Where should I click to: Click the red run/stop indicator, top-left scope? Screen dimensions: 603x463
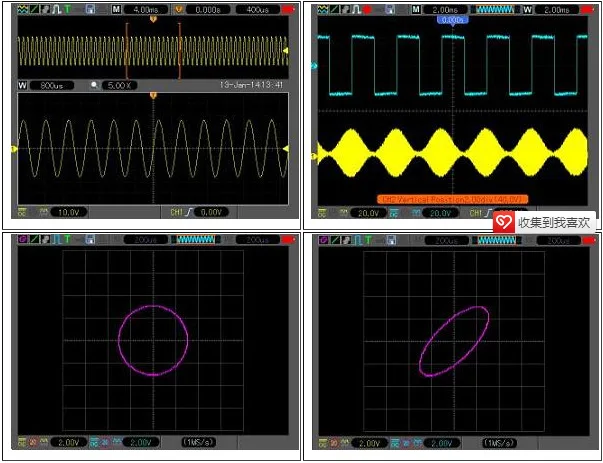click(287, 10)
